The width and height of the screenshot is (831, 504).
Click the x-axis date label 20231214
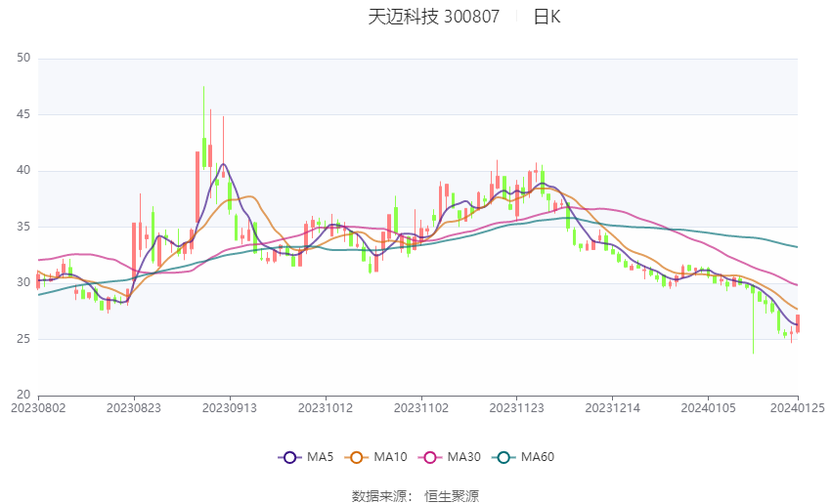tap(613, 408)
